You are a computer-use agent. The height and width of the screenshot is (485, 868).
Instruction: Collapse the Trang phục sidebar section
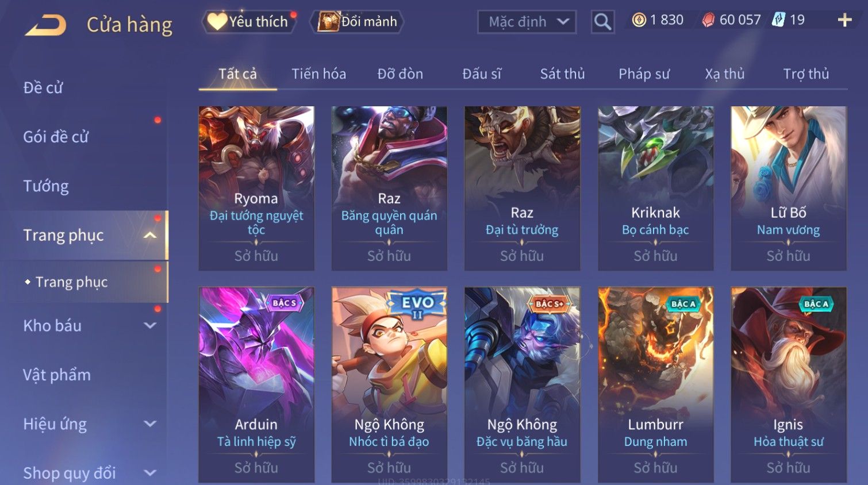[150, 235]
